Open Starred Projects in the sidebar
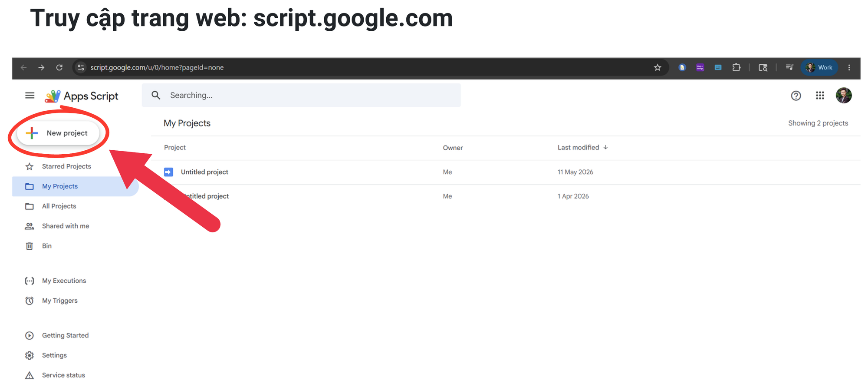 [x=66, y=166]
